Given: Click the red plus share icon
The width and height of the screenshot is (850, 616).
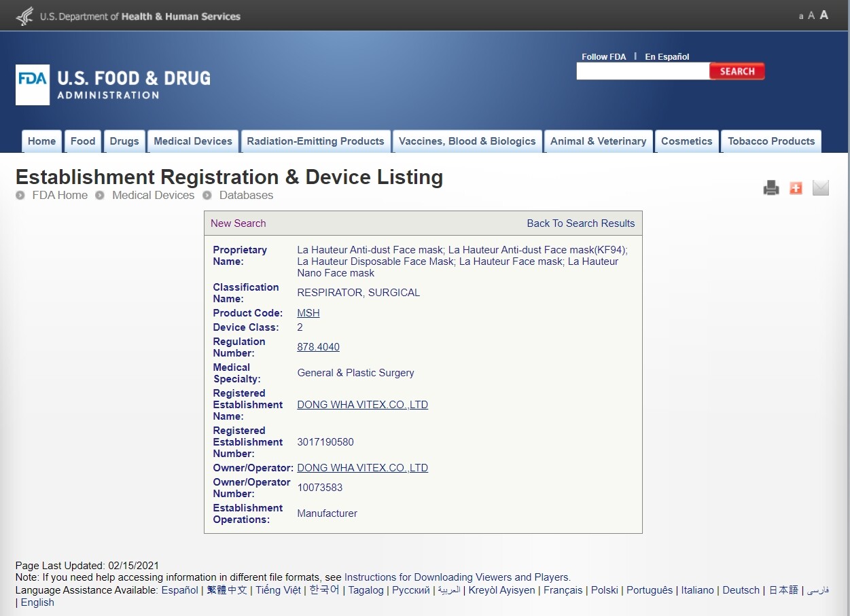Looking at the screenshot, I should (x=796, y=188).
